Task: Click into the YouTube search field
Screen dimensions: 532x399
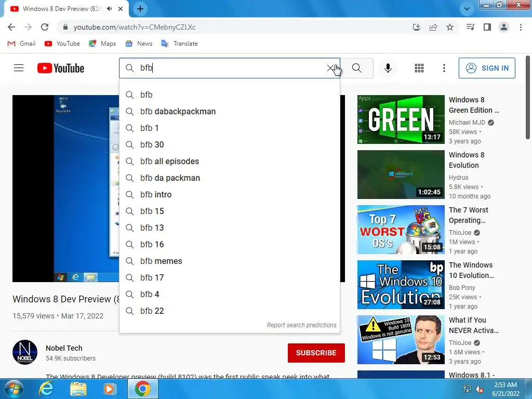Action: (231, 68)
